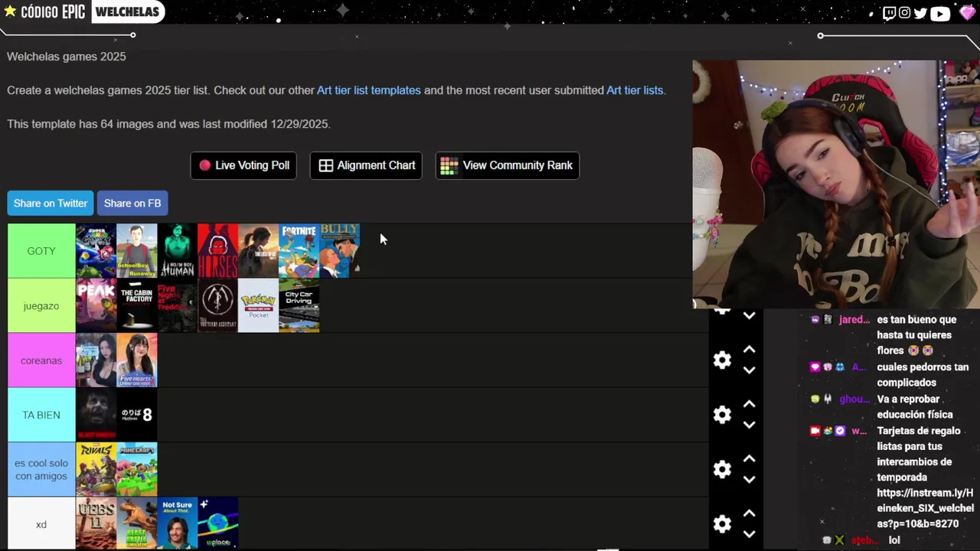Open settings gear for the xd row
Image resolution: width=980 pixels, height=551 pixels.
tap(722, 524)
